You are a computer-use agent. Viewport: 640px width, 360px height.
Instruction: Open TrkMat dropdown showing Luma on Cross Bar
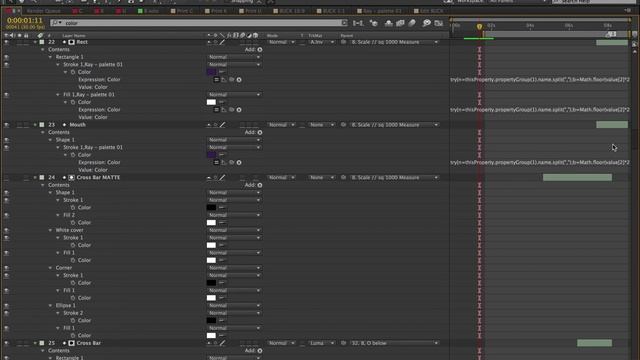pyautogui.click(x=321, y=343)
